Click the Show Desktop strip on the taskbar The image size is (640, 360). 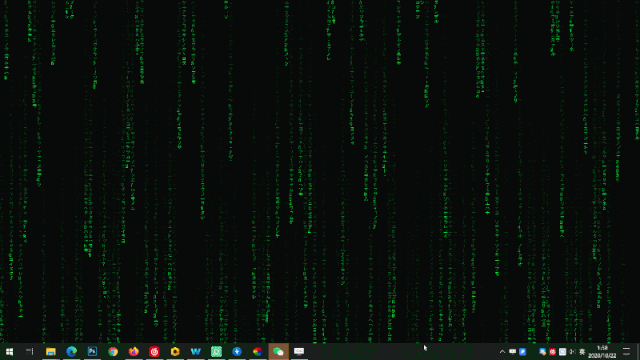(x=638, y=351)
